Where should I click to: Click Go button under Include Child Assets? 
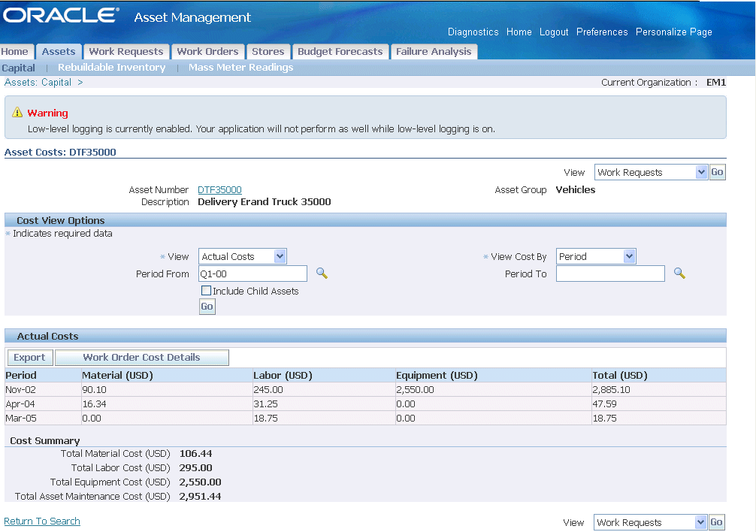tap(207, 307)
